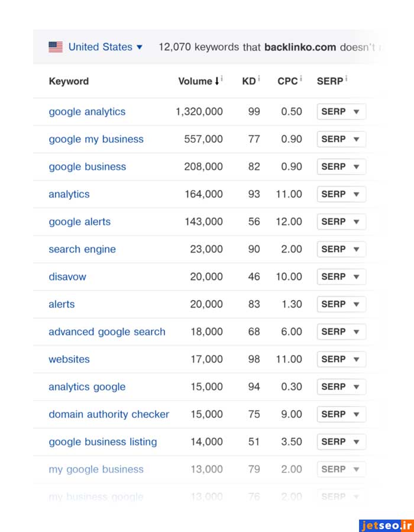
Task: Click the United States flag icon
Action: click(56, 47)
